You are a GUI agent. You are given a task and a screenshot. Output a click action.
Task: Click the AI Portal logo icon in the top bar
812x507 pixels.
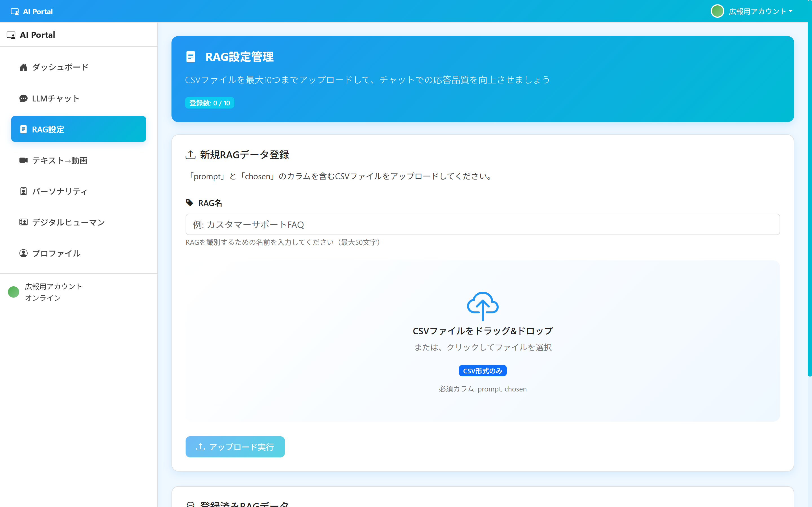[14, 11]
